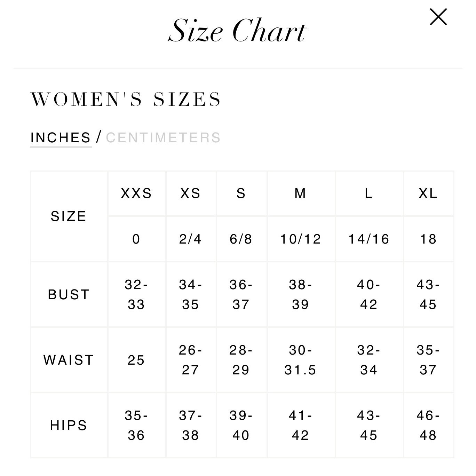Click the 14/16 numeric size cell
The height and width of the screenshot is (476, 476).
coord(369,239)
